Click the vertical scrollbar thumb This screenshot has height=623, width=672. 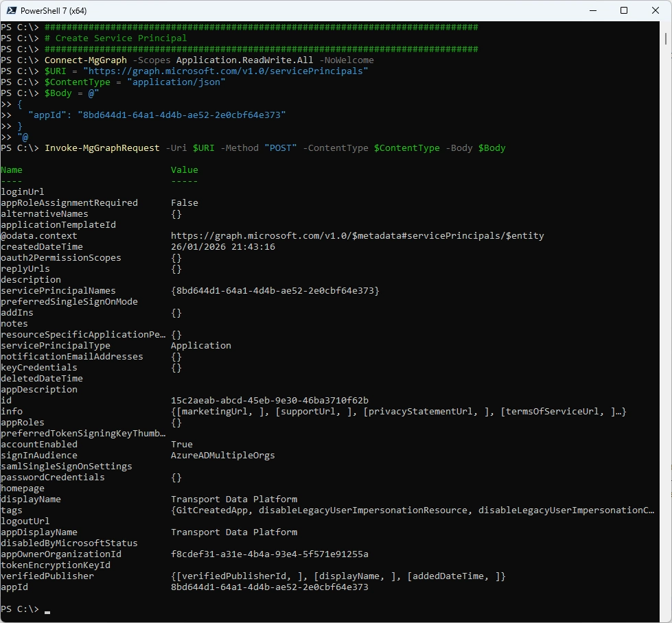point(667,38)
